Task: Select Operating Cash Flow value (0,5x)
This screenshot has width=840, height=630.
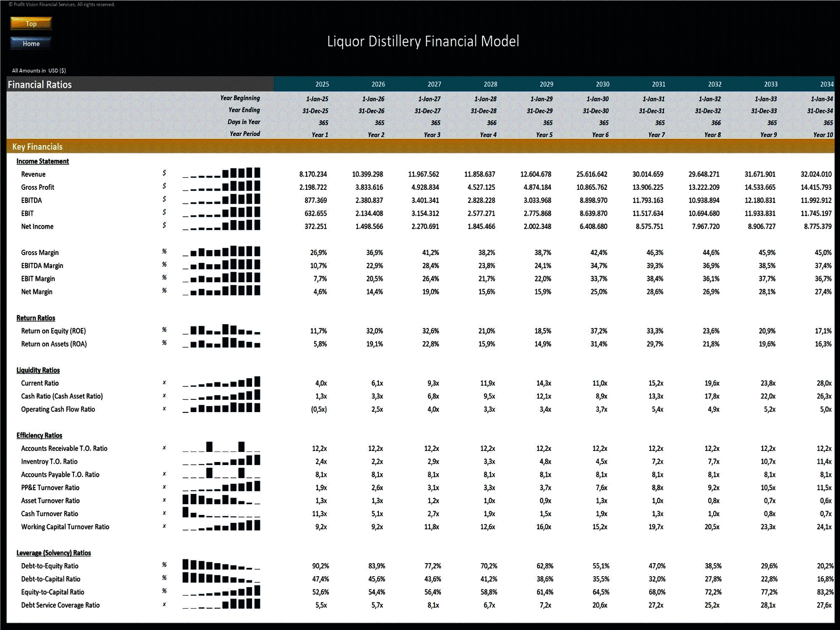Action: pyautogui.click(x=319, y=409)
